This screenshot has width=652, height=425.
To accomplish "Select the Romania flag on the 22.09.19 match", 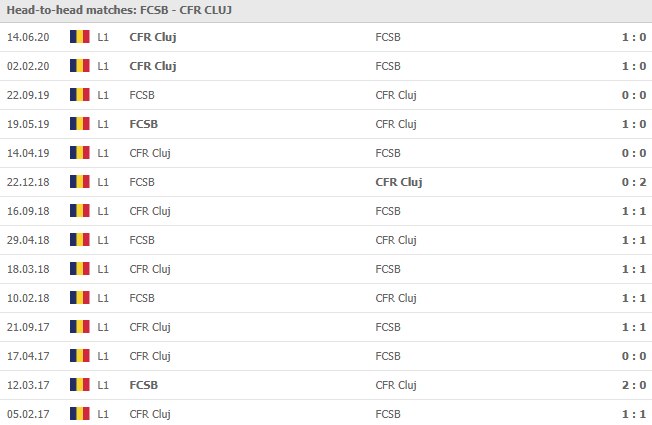I will point(80,95).
